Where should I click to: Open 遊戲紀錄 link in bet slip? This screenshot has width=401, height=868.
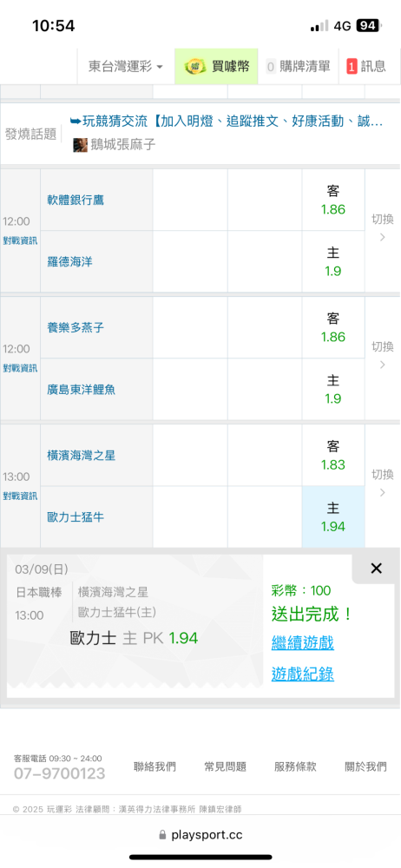302,674
